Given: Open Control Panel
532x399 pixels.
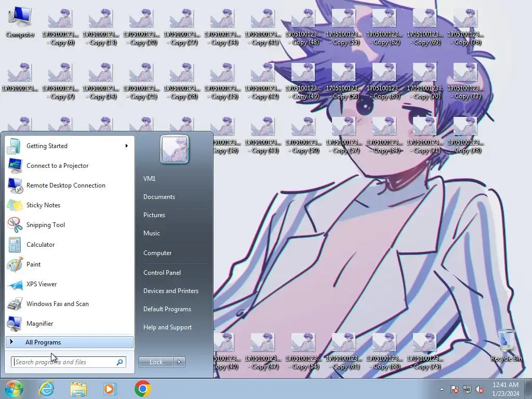Looking at the screenshot, I should 162,272.
